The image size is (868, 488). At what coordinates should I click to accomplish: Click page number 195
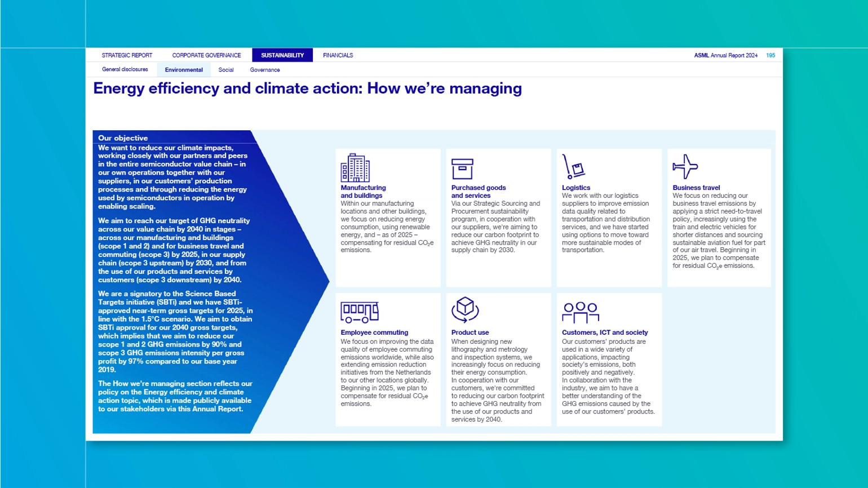pyautogui.click(x=770, y=55)
